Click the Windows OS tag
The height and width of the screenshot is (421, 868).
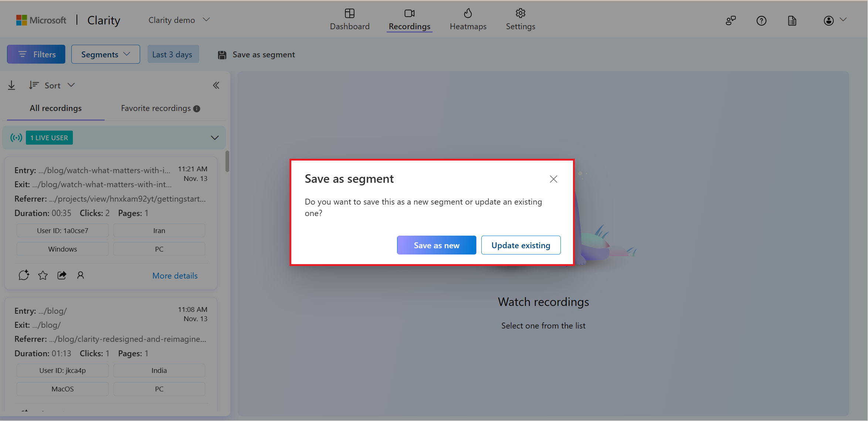[62, 249]
